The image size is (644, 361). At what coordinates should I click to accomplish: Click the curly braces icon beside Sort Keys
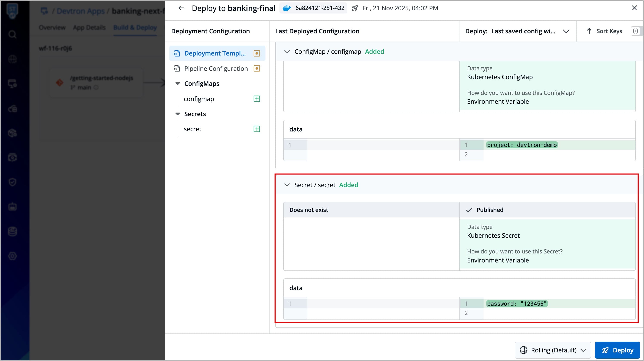click(635, 31)
